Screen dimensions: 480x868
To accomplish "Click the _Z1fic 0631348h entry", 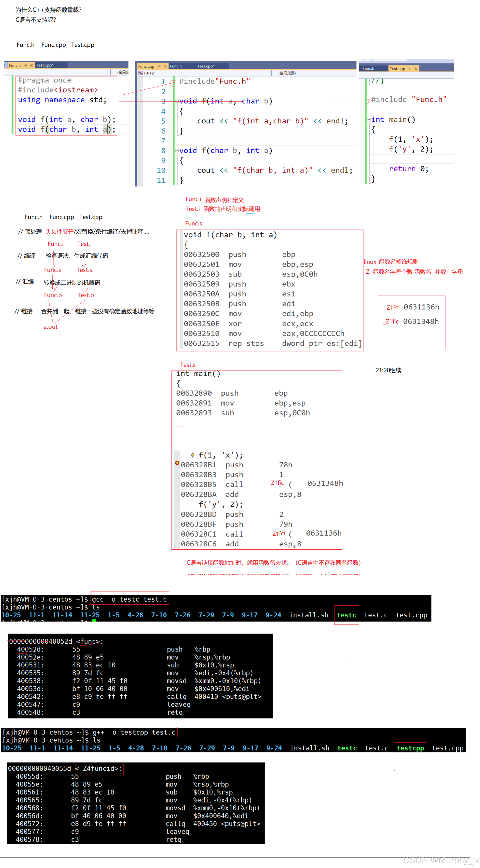I will [x=411, y=321].
